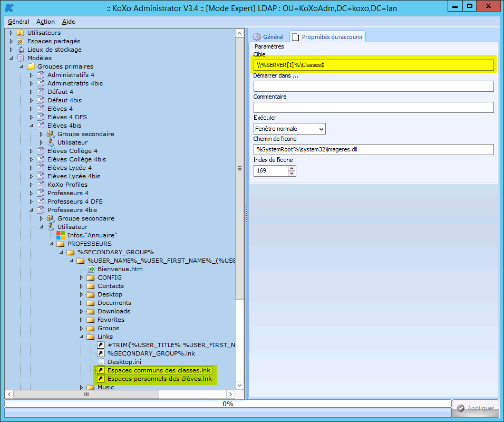This screenshot has height=422, width=504.
Task: Click the Espaces partagés icon
Action: pos(20,41)
